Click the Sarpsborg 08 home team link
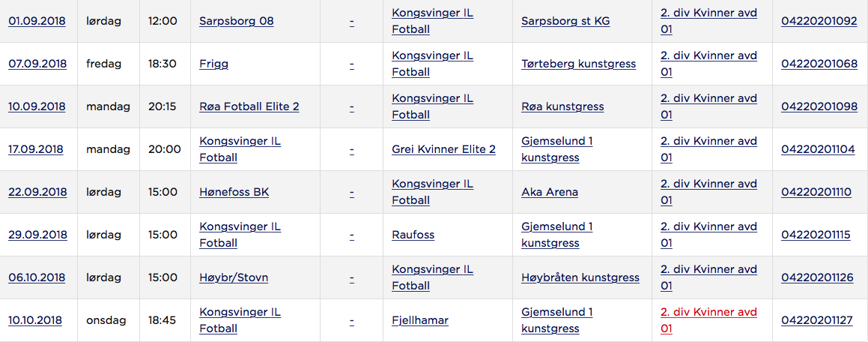This screenshot has height=342, width=868. tap(237, 21)
